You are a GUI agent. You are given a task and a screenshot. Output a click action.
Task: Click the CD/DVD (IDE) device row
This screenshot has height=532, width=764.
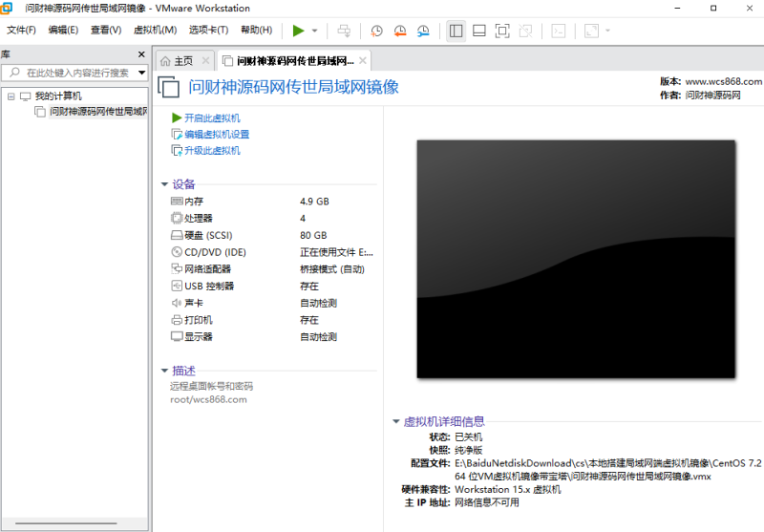272,252
